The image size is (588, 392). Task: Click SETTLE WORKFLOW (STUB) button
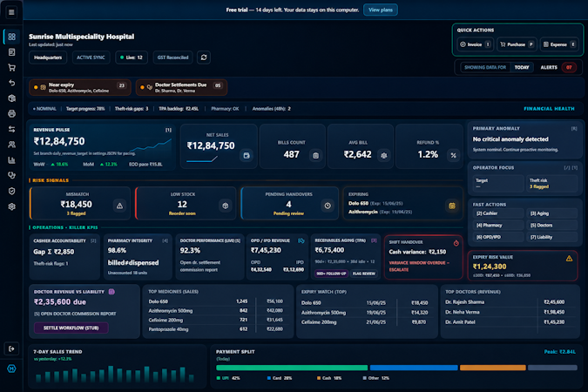(71, 328)
